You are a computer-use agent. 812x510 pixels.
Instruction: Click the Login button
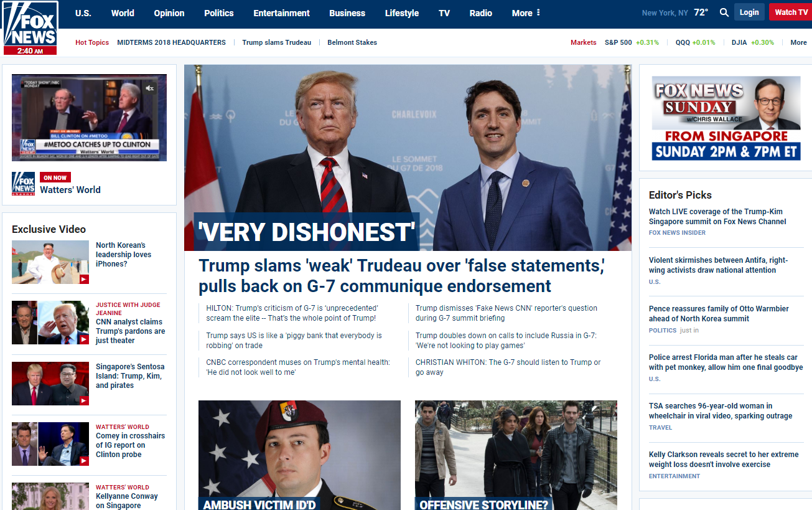[749, 12]
